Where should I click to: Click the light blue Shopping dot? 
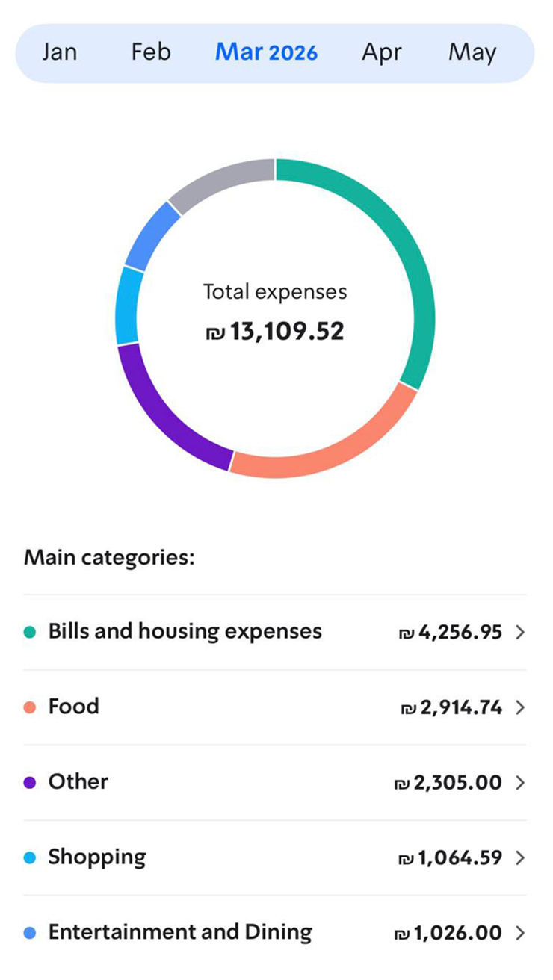tap(30, 857)
